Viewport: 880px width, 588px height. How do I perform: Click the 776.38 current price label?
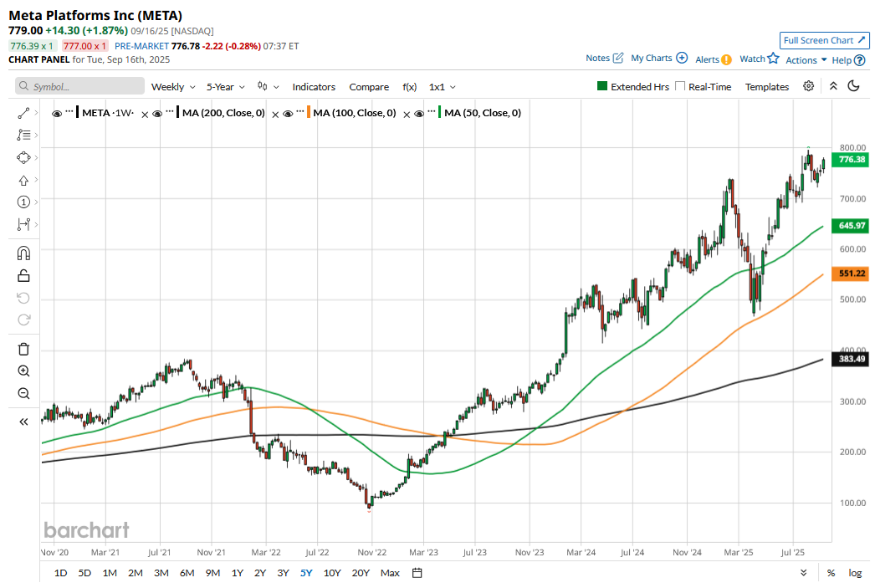pos(851,160)
